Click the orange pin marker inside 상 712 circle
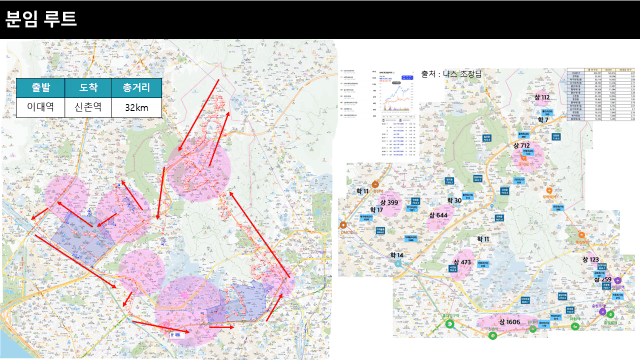This screenshot has height=360, width=640. pyautogui.click(x=523, y=158)
